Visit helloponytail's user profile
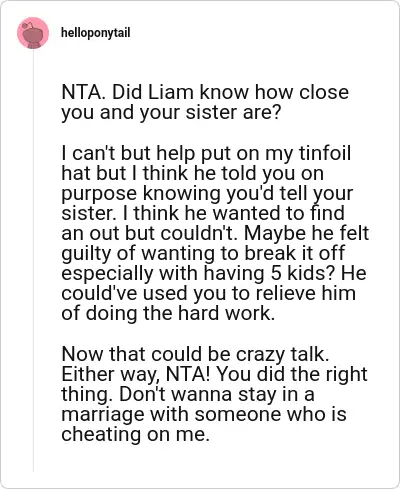Image resolution: width=400 pixels, height=489 pixels. (x=96, y=33)
